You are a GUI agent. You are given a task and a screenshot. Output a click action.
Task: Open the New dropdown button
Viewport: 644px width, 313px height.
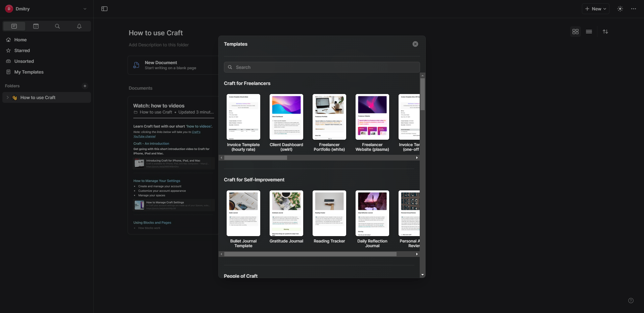point(596,9)
